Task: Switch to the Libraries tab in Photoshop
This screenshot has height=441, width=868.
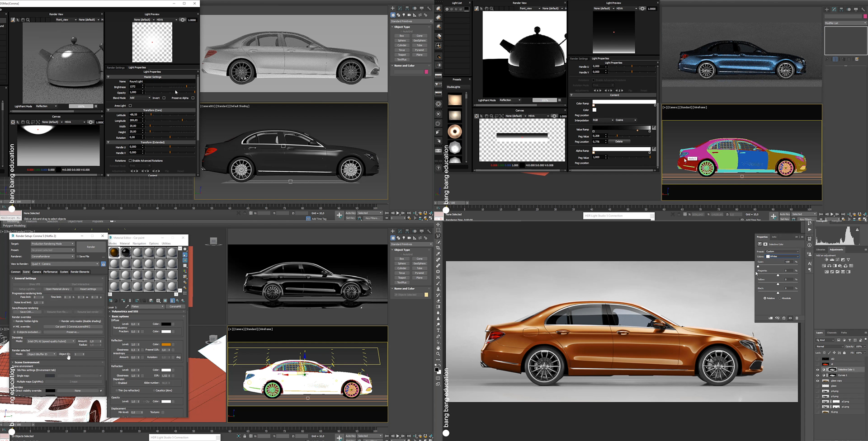Action: tap(821, 249)
